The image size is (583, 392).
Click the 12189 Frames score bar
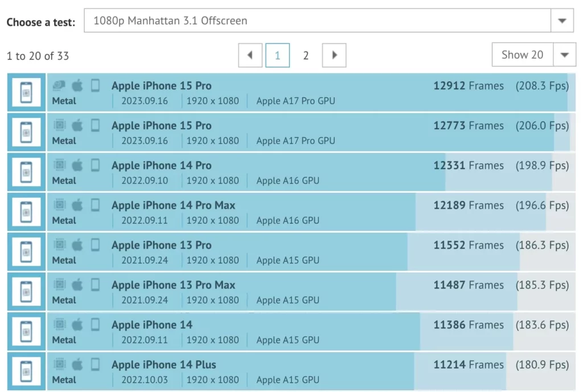(311, 212)
